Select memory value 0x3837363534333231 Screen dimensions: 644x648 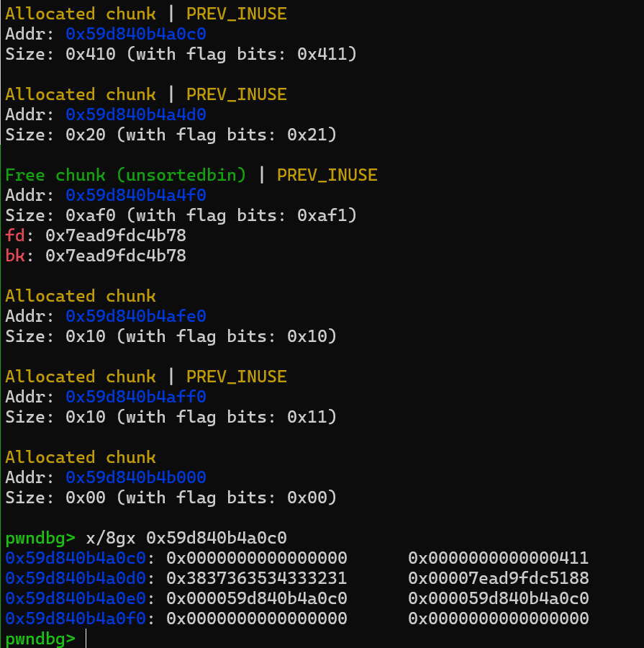(256, 578)
